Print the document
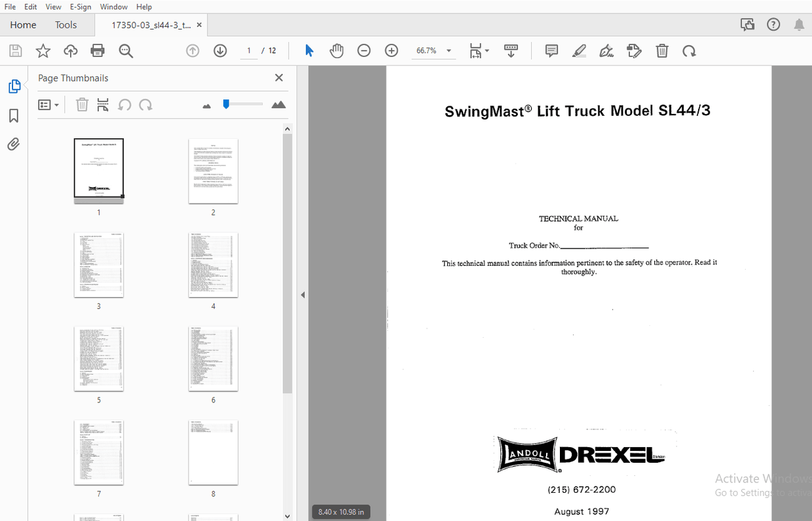Image resolution: width=812 pixels, height=521 pixels. tap(97, 50)
